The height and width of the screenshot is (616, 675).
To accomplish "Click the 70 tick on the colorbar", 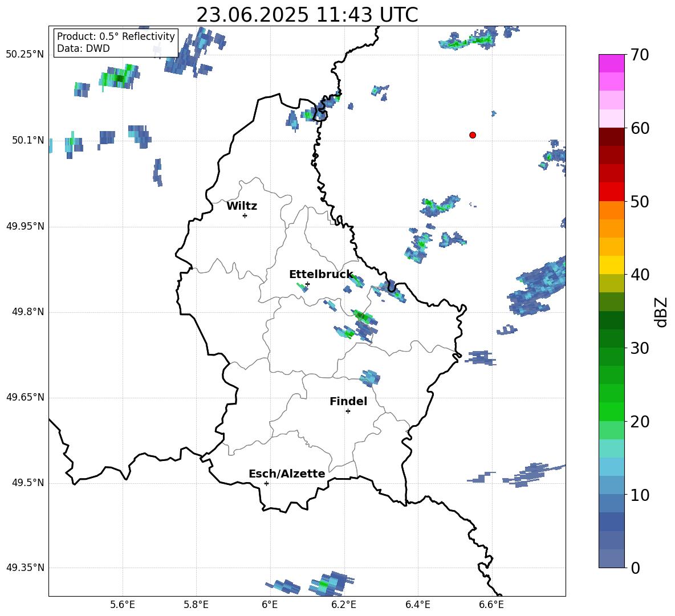I will coord(639,55).
